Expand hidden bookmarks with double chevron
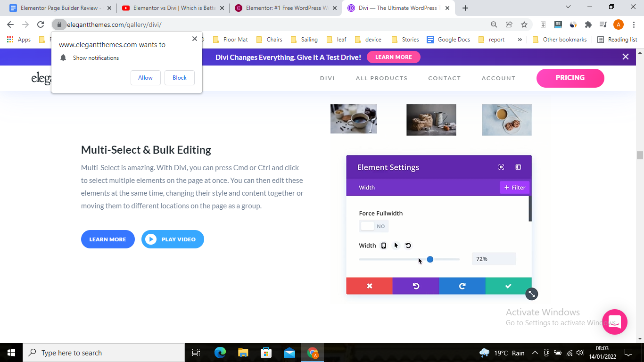Screen dimensions: 644x362 pyautogui.click(x=520, y=40)
